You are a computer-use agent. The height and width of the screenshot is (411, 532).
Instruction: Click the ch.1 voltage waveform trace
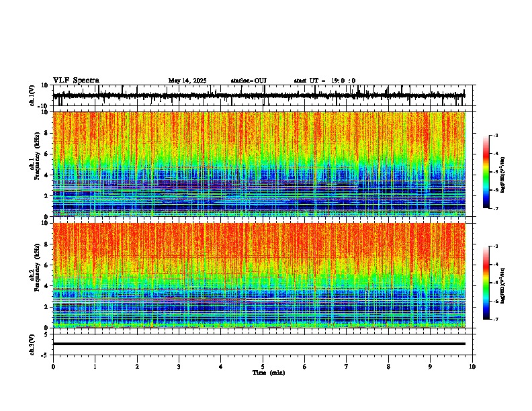[259, 95]
